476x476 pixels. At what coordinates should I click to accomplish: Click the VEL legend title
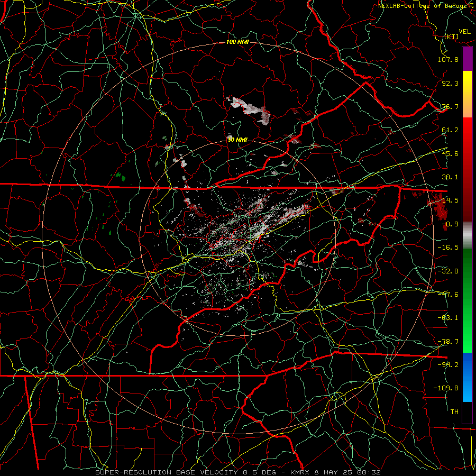[464, 32]
